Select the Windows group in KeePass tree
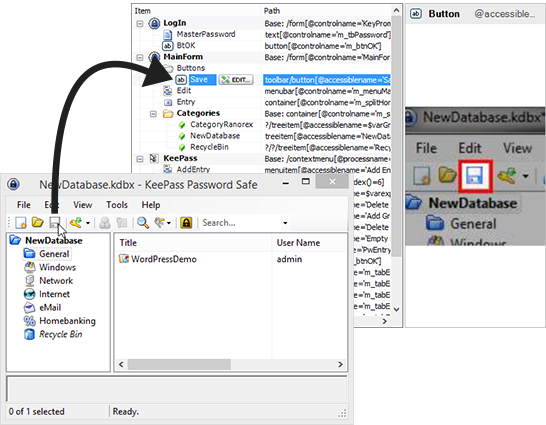Image resolution: width=546 pixels, height=425 pixels. [x=57, y=267]
